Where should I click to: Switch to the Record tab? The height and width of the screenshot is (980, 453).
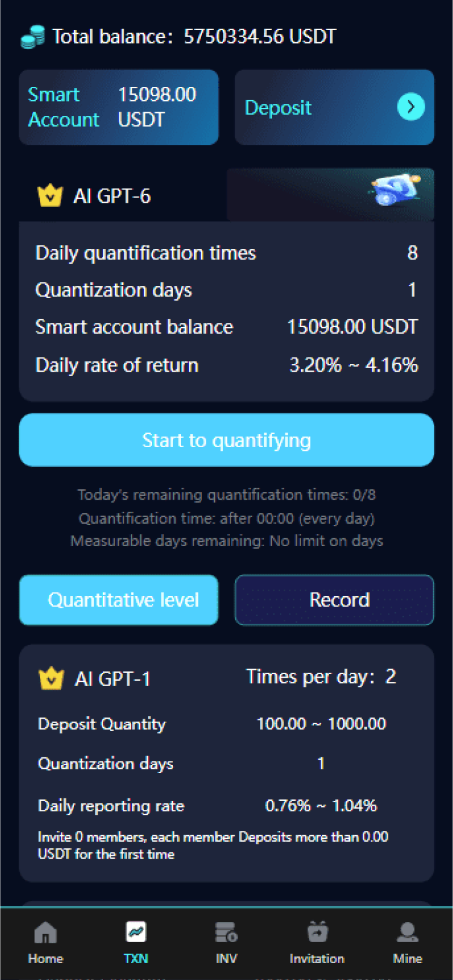[334, 600]
